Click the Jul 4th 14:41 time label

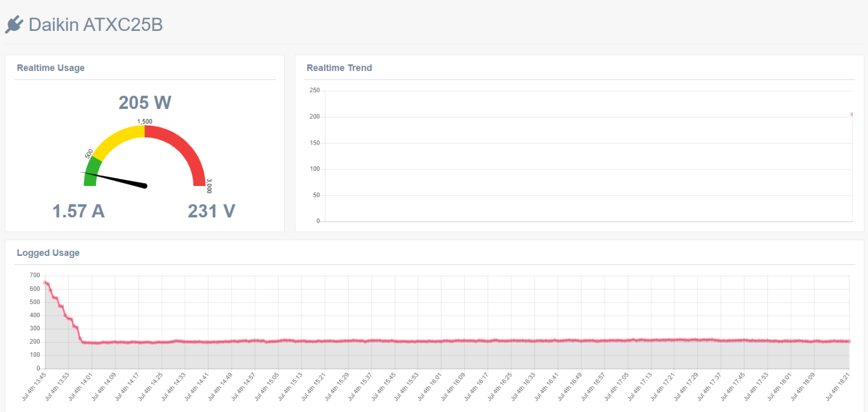[x=196, y=387]
